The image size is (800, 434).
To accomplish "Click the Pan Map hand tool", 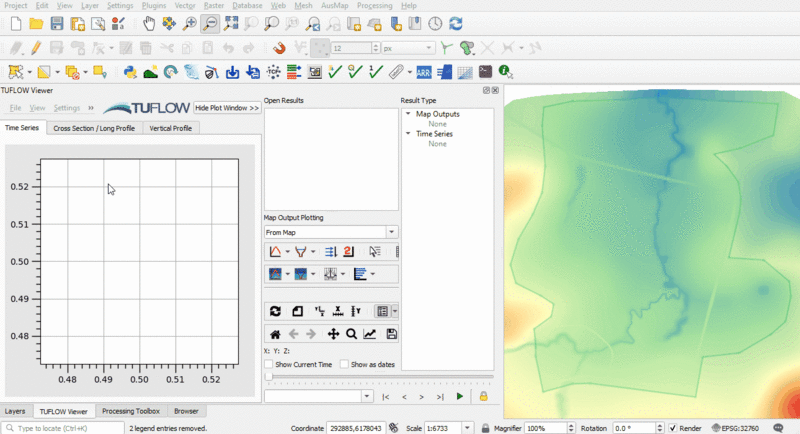I will click(149, 23).
